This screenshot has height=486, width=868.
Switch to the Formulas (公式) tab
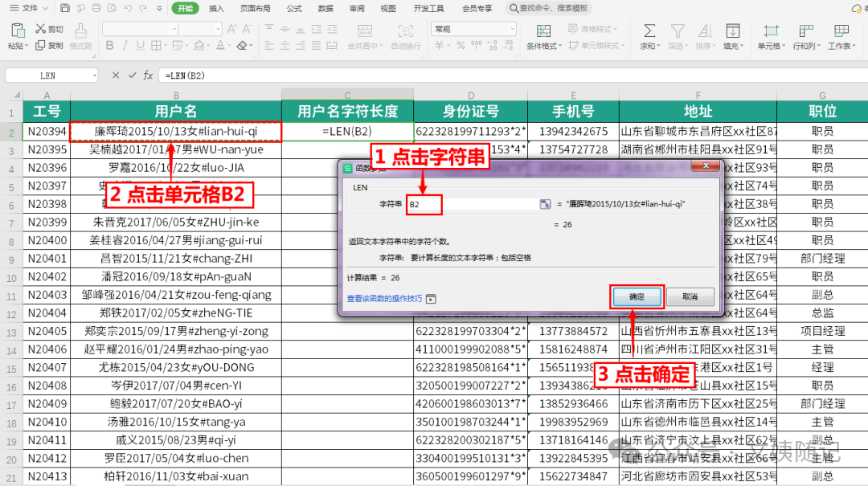(294, 8)
